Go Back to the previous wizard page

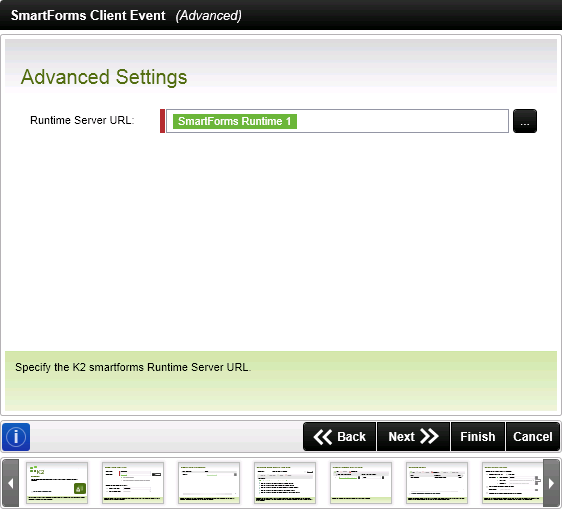tap(339, 437)
